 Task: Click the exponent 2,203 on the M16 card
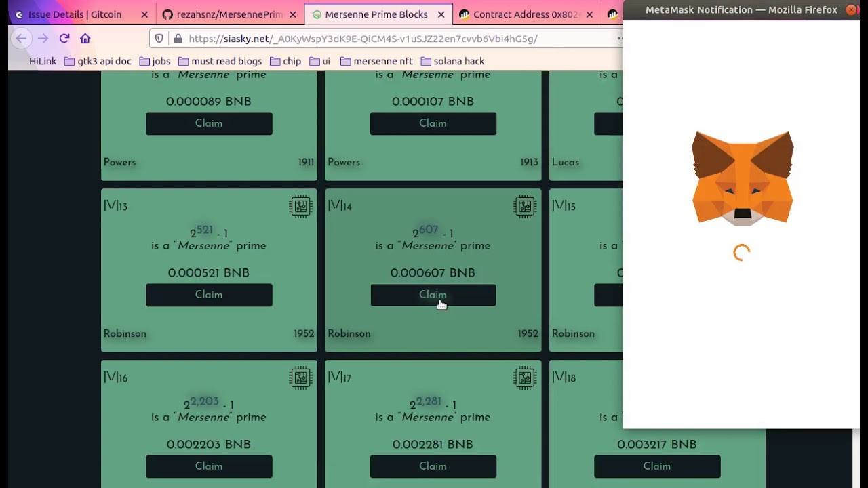pos(204,401)
